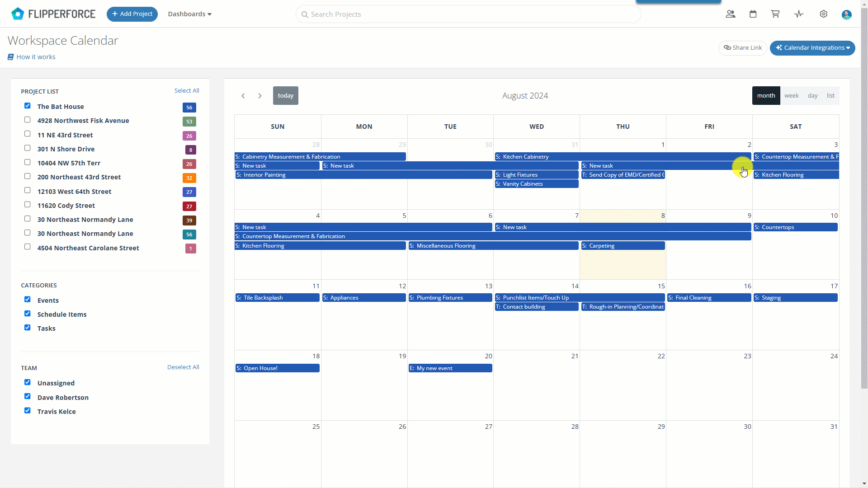This screenshot has height=488, width=868.
Task: Click the Share Link button
Action: (743, 47)
